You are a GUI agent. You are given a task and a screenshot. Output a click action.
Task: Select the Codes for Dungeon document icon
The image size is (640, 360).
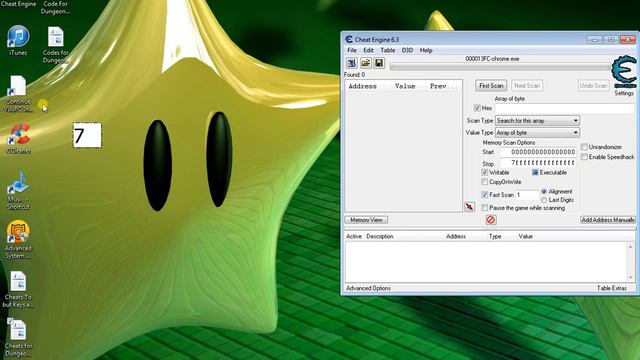pyautogui.click(x=56, y=45)
